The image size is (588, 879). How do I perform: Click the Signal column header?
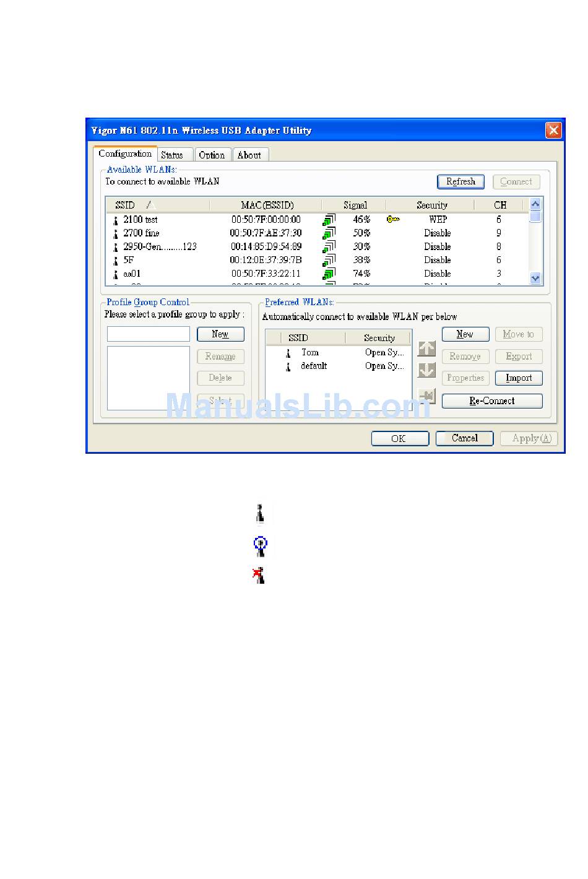(355, 205)
